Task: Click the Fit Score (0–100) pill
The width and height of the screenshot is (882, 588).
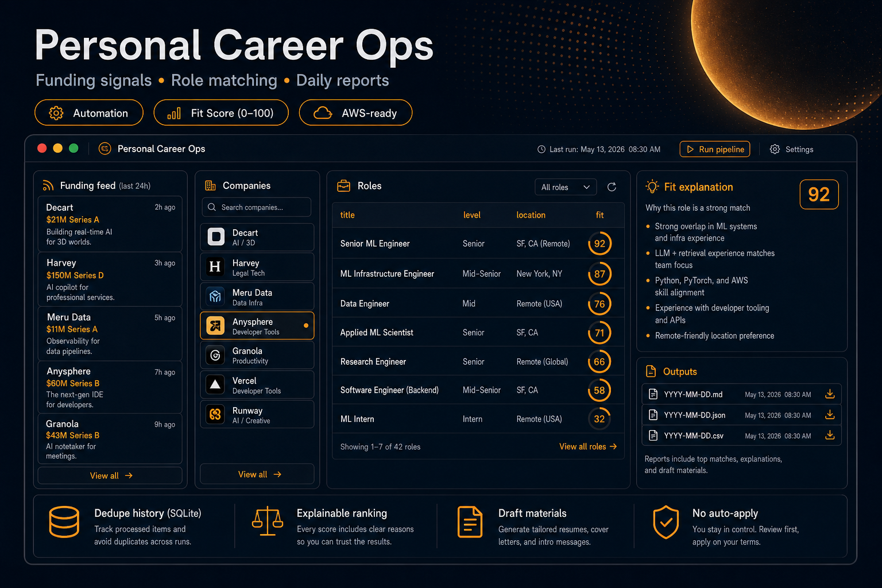Action: click(x=221, y=113)
